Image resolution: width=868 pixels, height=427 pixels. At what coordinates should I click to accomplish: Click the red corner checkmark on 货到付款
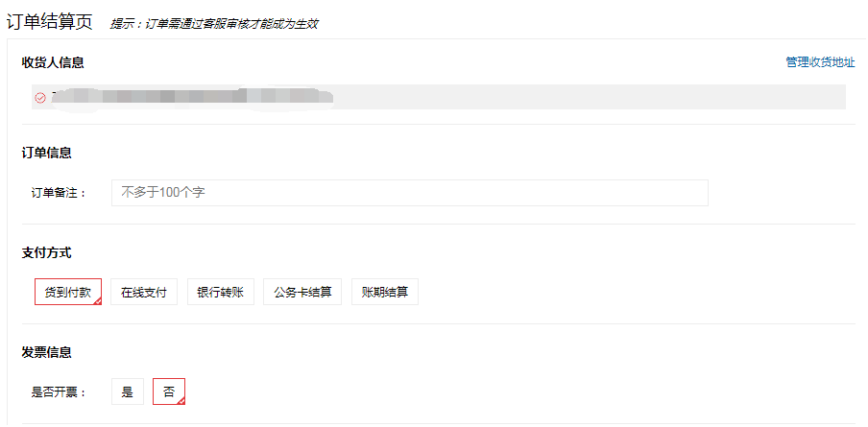97,300
